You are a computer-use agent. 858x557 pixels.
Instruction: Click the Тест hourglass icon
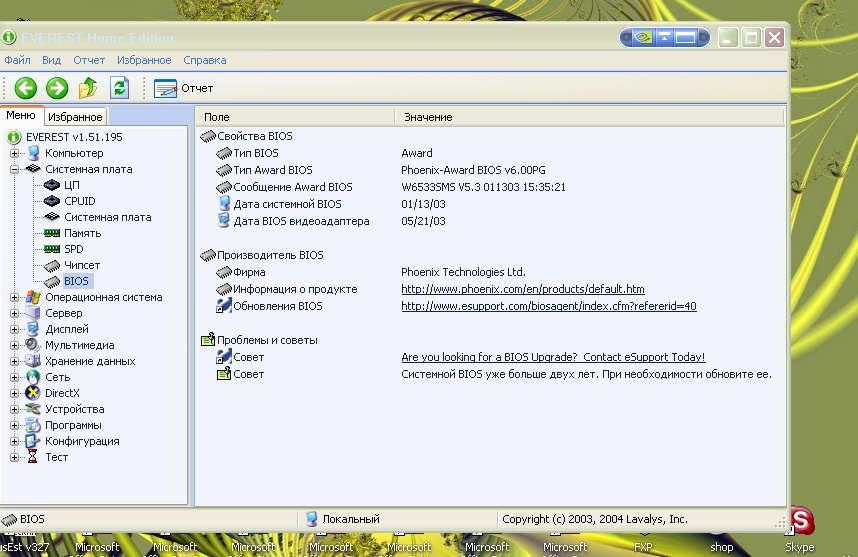[33, 457]
